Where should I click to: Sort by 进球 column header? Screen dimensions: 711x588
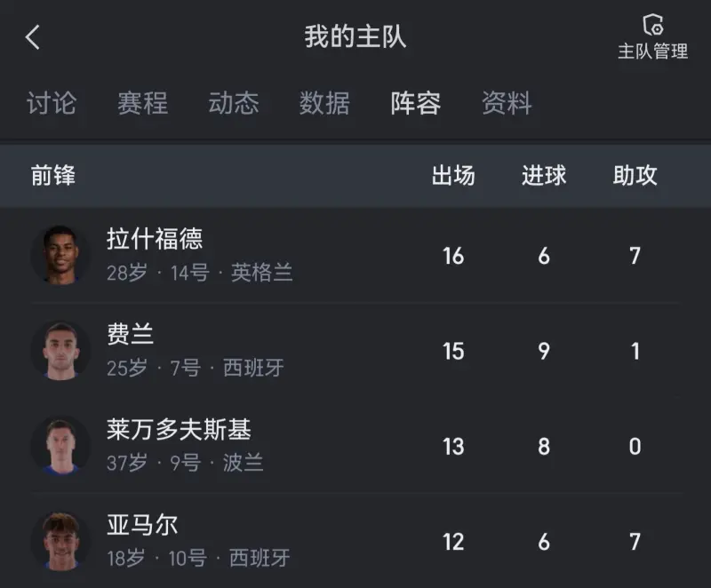pyautogui.click(x=544, y=176)
